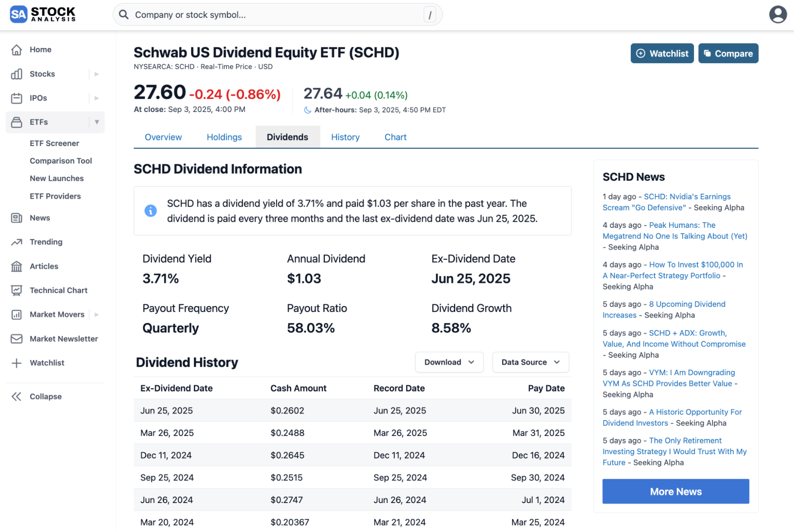Select the Dividends tab

tap(288, 137)
